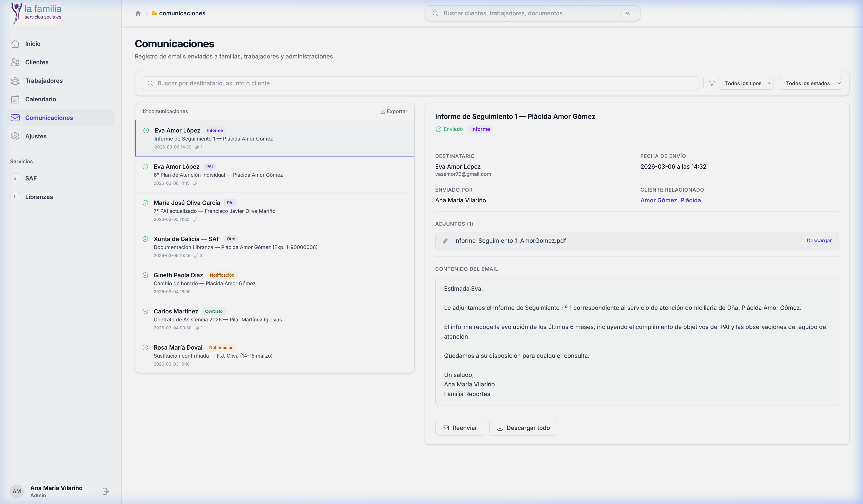Open client link Amor Gómez, Plácida
This screenshot has width=863, height=504.
(x=670, y=200)
